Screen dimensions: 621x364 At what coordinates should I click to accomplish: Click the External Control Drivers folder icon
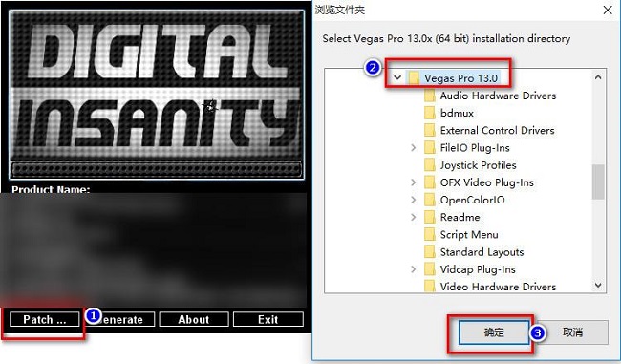click(x=430, y=131)
